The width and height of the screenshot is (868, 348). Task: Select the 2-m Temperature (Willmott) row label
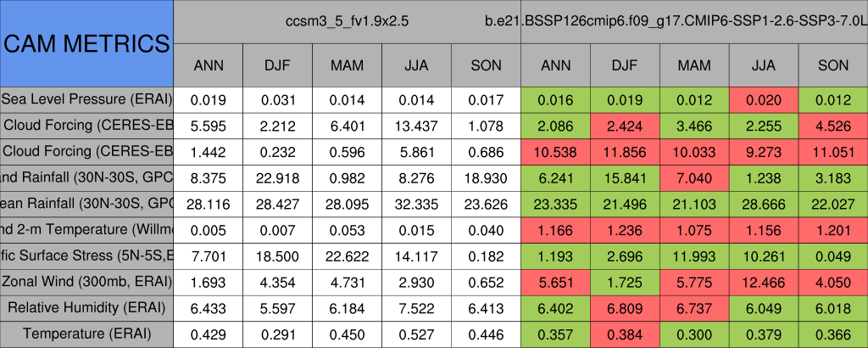pyautogui.click(x=86, y=229)
